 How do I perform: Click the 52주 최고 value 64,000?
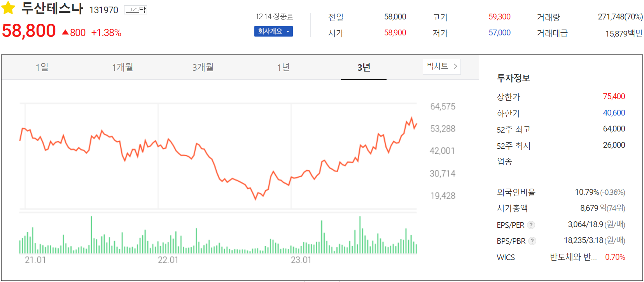(614, 129)
